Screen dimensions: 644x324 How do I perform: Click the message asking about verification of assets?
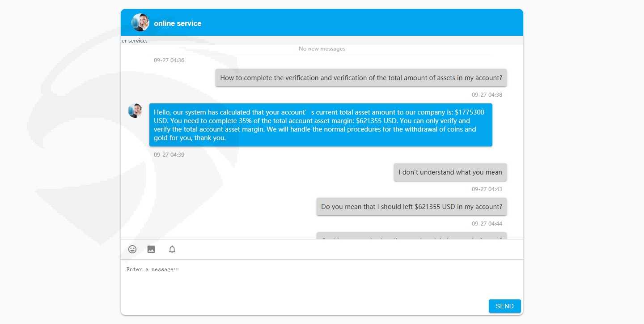(361, 78)
